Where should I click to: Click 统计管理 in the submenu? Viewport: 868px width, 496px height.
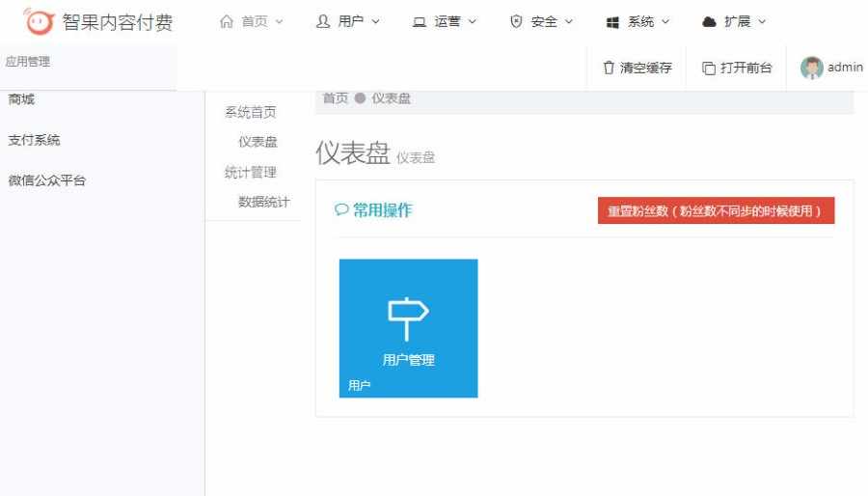(x=250, y=172)
